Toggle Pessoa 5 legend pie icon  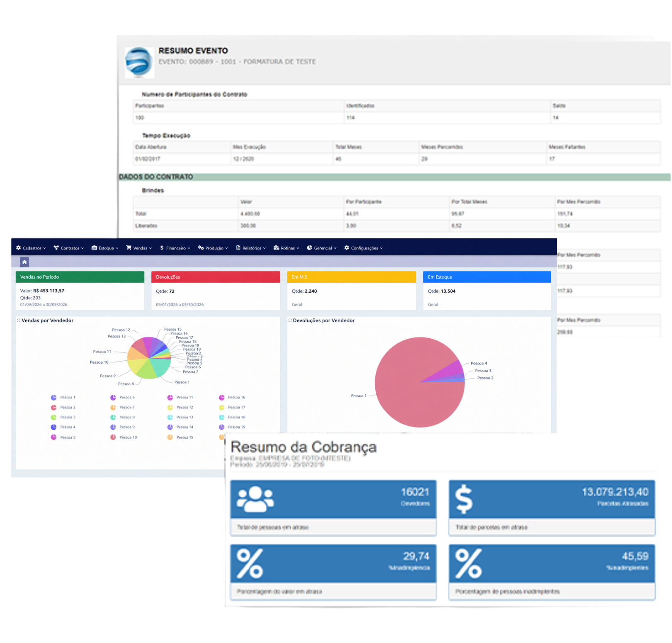click(54, 437)
